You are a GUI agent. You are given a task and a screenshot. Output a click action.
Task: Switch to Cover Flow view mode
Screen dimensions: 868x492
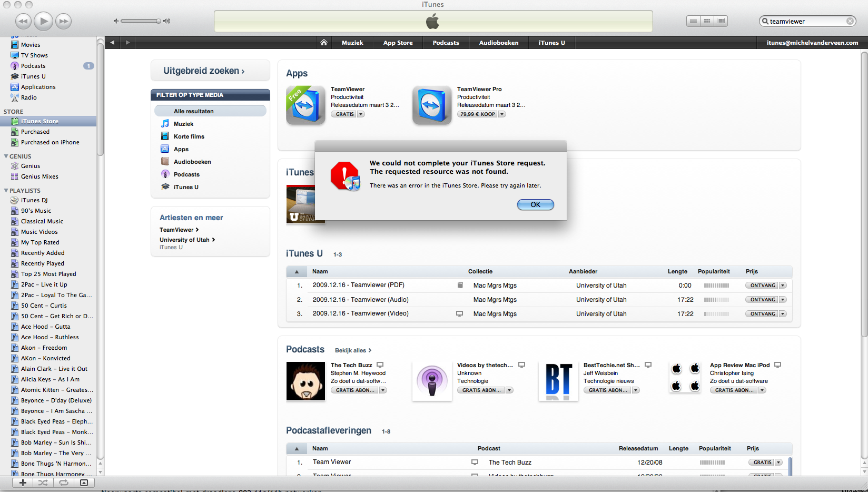(x=721, y=21)
